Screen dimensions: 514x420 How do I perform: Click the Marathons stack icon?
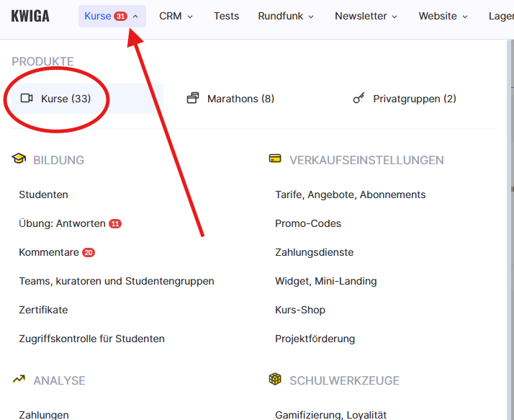tap(193, 99)
